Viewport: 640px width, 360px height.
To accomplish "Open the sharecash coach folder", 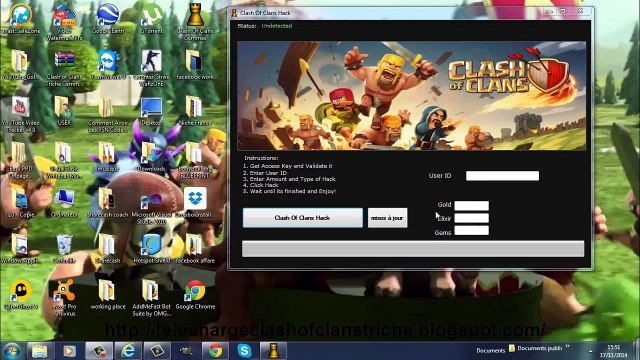I will pos(108,203).
